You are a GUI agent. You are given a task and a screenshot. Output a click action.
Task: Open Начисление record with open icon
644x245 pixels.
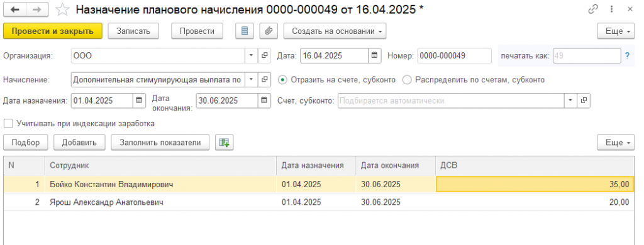pyautogui.click(x=265, y=80)
